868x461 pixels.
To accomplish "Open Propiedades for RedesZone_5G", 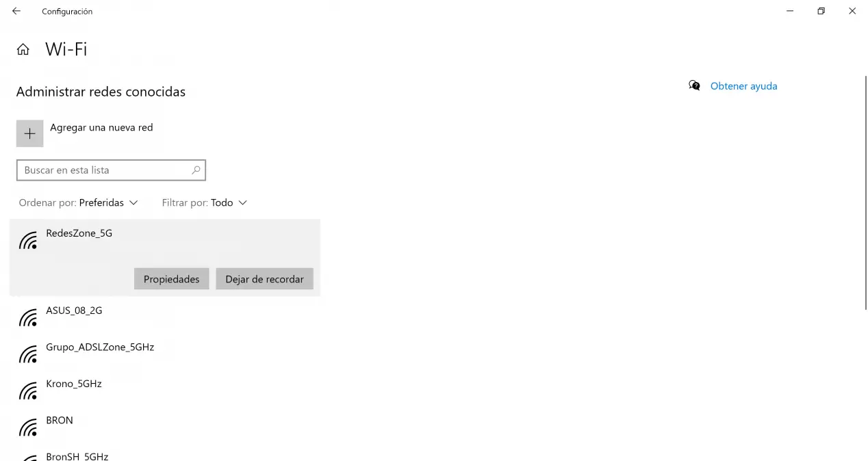I will pyautogui.click(x=171, y=279).
